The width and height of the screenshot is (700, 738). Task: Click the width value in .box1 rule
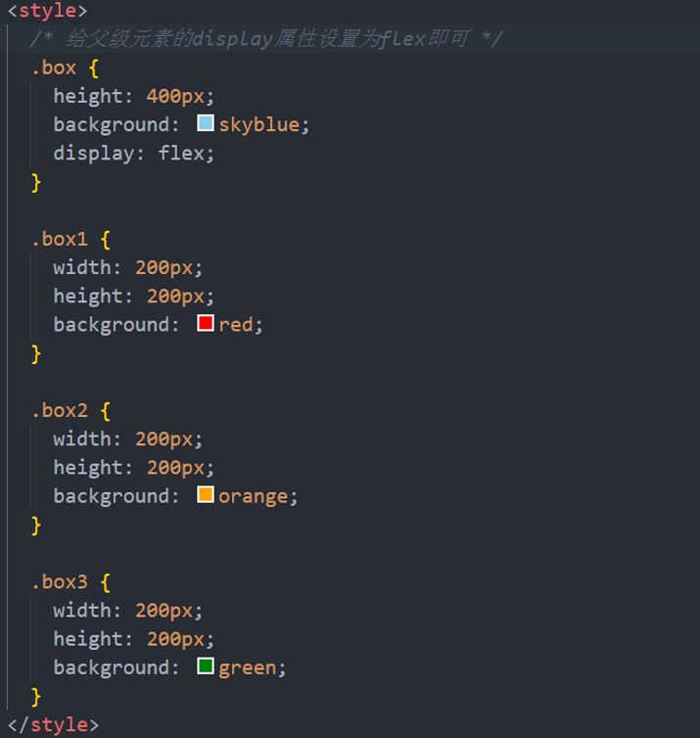[166, 267]
